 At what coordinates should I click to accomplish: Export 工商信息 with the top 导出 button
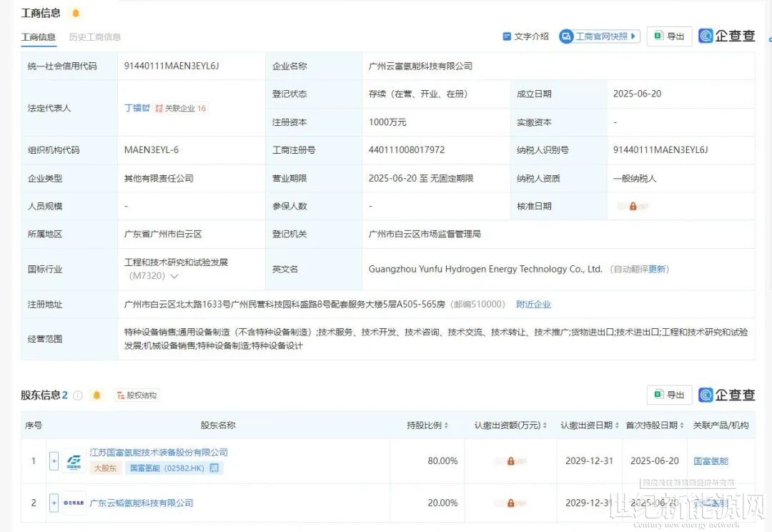tap(669, 36)
